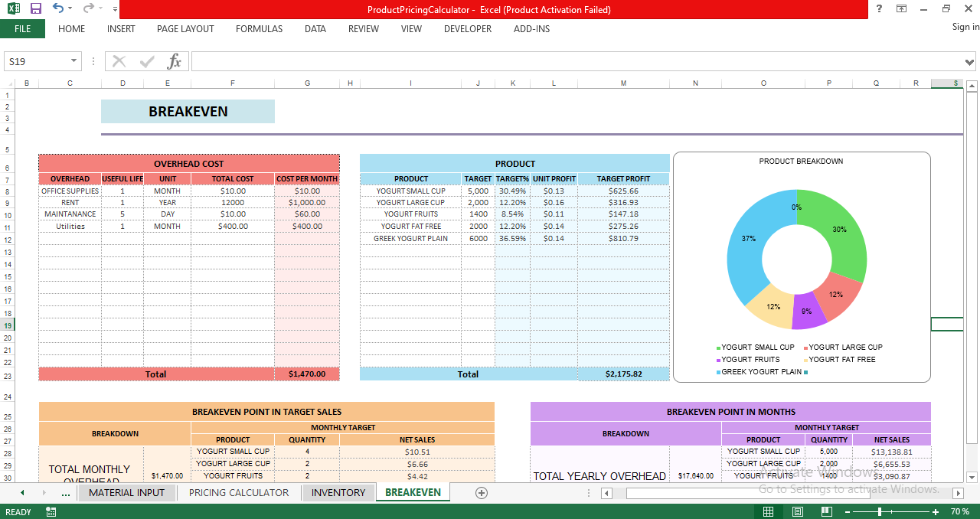This screenshot has width=980, height=519.
Task: Click BREAKEVEN POINT IN TARGET SALES header
Action: 266,412
